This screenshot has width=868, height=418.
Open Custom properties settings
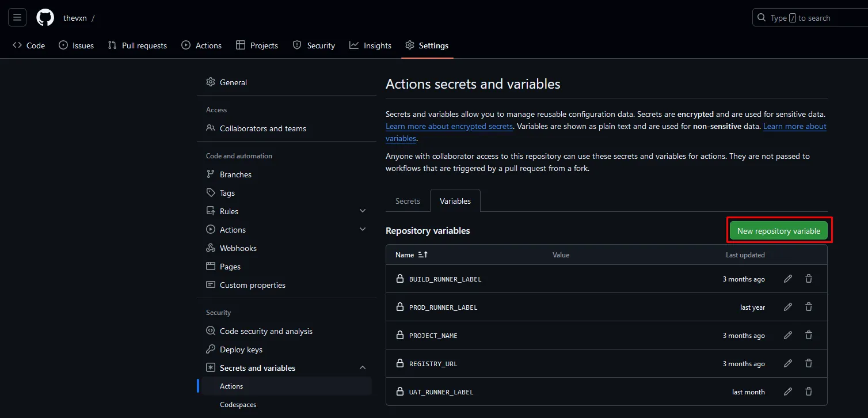pyautogui.click(x=287, y=285)
